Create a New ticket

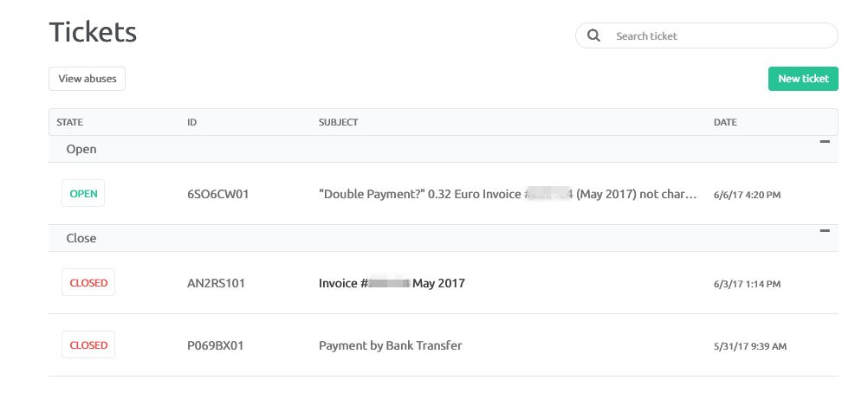pyautogui.click(x=803, y=79)
